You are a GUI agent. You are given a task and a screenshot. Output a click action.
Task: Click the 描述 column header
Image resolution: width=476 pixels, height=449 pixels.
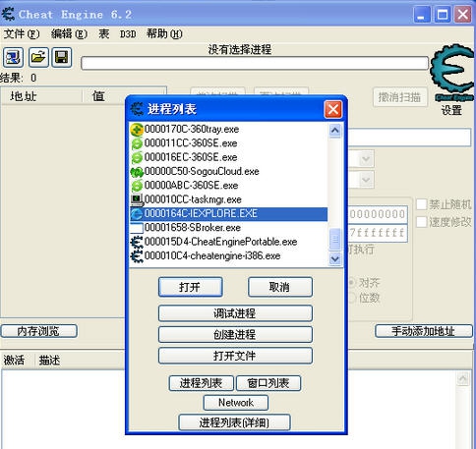(81, 360)
